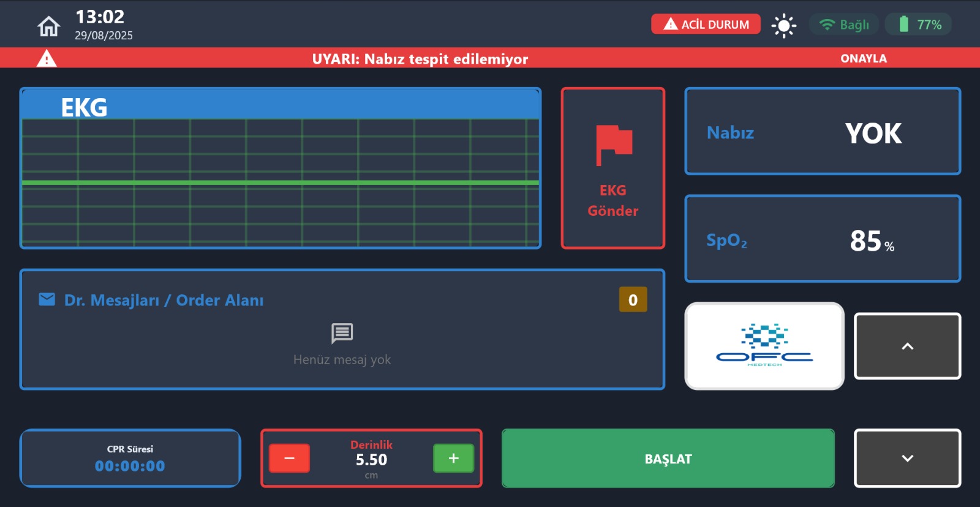The width and height of the screenshot is (980, 507).
Task: Acknowledge the alert with ONAYLA
Action: (863, 59)
